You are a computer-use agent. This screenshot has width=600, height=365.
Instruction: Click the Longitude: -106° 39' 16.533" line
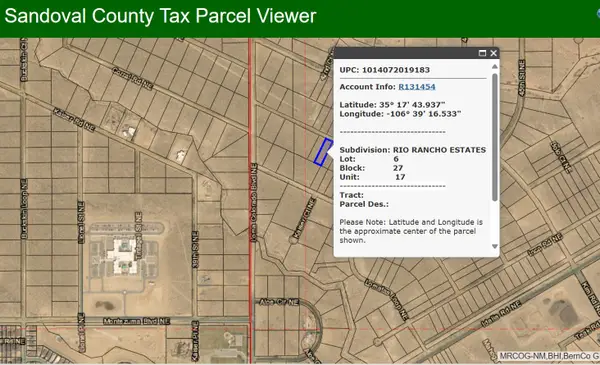400,114
